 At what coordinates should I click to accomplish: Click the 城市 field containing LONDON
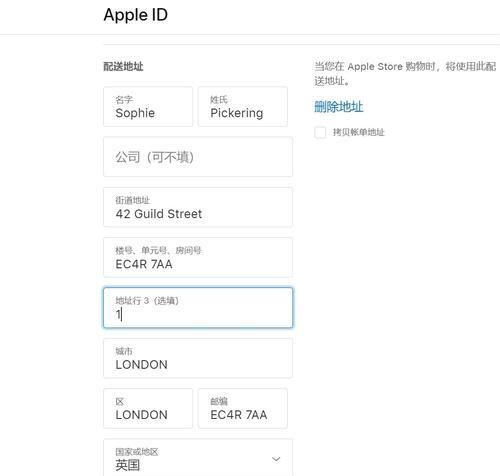(x=198, y=358)
